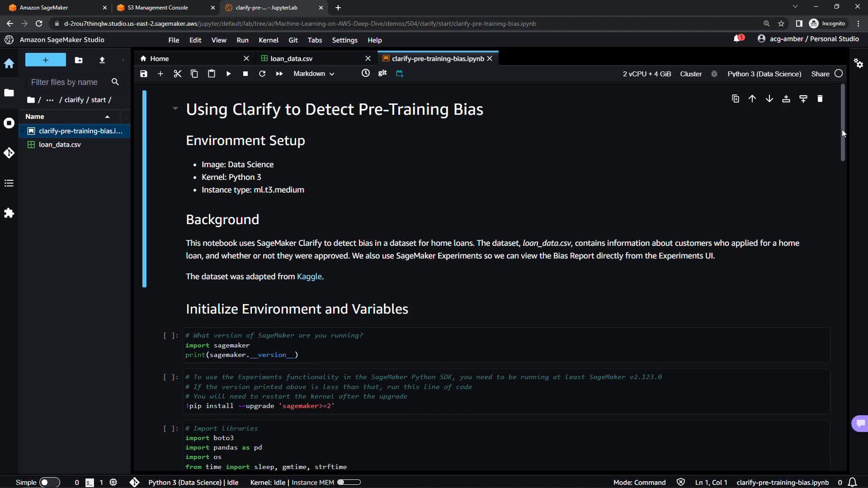Screen dimensions: 868x488
Task: Click the Filter files by name field
Action: (x=64, y=82)
